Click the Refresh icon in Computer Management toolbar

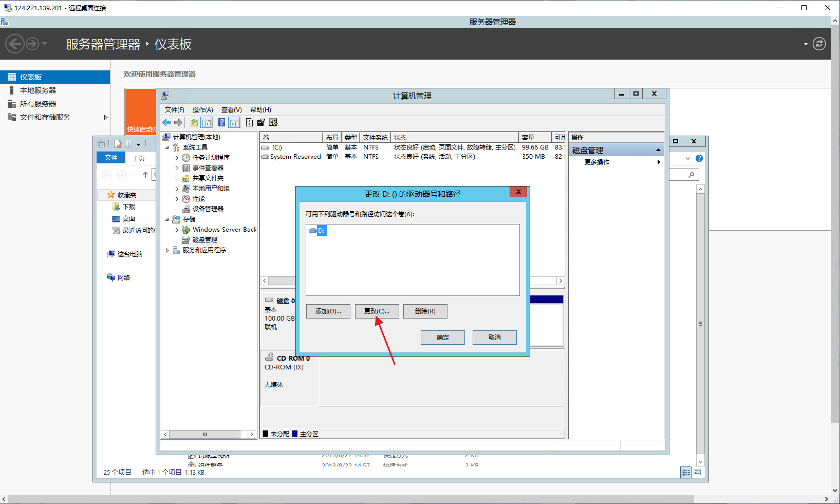tap(249, 122)
